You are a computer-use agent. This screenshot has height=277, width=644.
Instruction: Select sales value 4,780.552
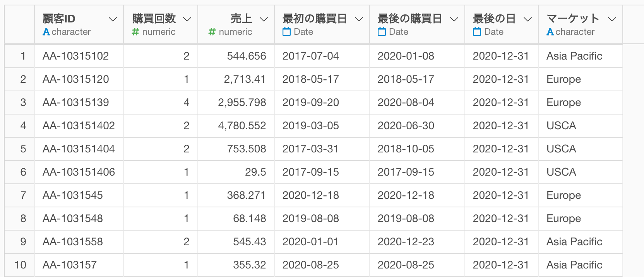(242, 126)
